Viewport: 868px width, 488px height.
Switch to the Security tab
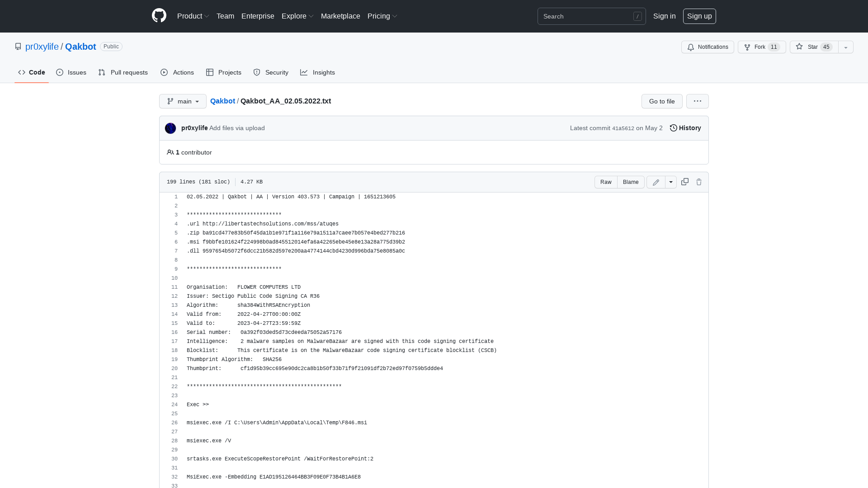(271, 72)
